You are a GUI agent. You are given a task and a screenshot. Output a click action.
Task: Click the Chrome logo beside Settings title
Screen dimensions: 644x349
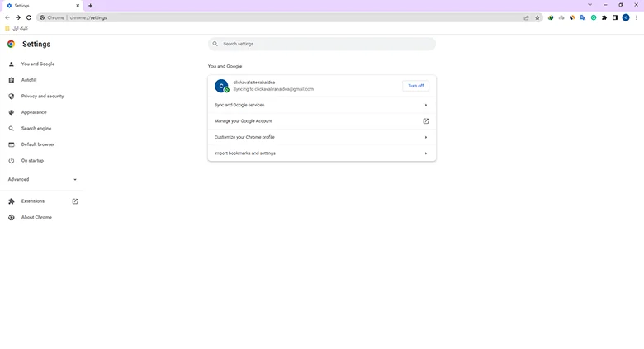pos(11,44)
